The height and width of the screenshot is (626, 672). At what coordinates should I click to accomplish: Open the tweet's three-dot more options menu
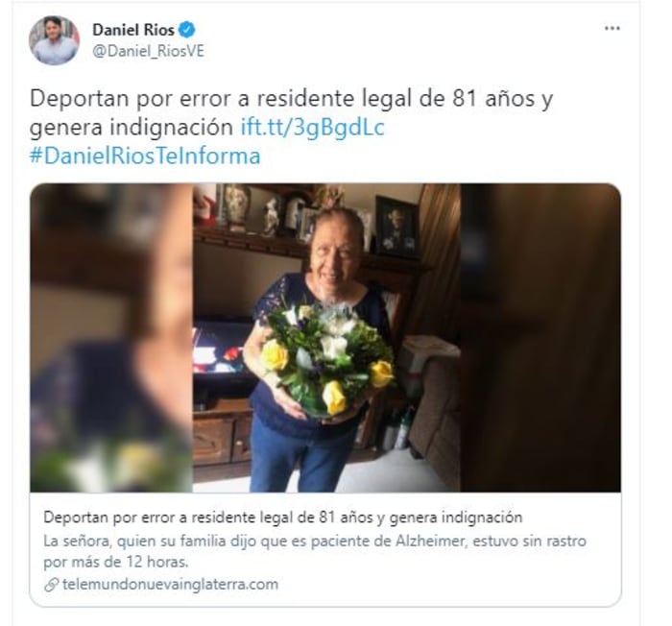click(x=612, y=29)
